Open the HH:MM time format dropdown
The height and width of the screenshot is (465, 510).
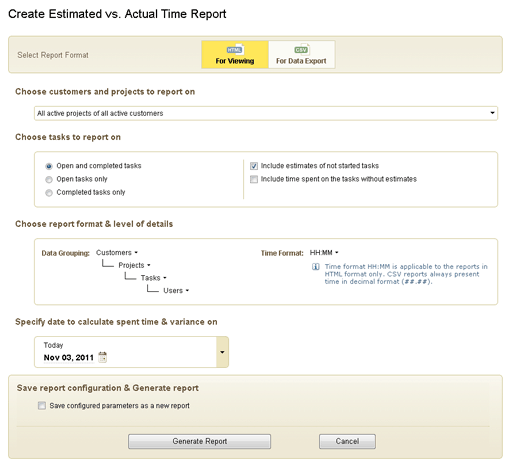(324, 253)
